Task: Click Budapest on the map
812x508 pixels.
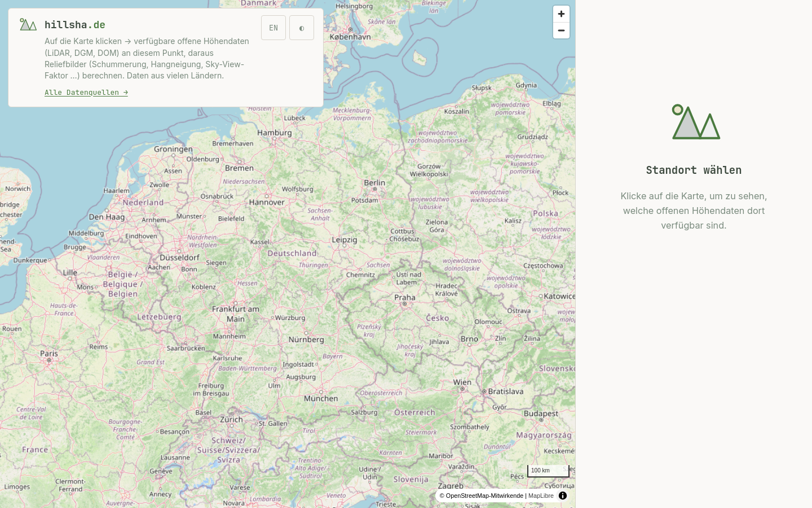Action: point(541,414)
